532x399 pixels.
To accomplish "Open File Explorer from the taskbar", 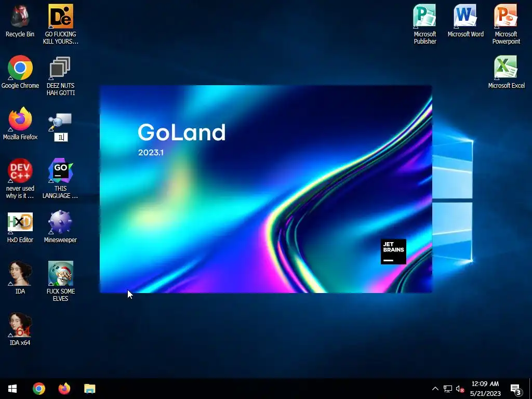I will [89, 389].
